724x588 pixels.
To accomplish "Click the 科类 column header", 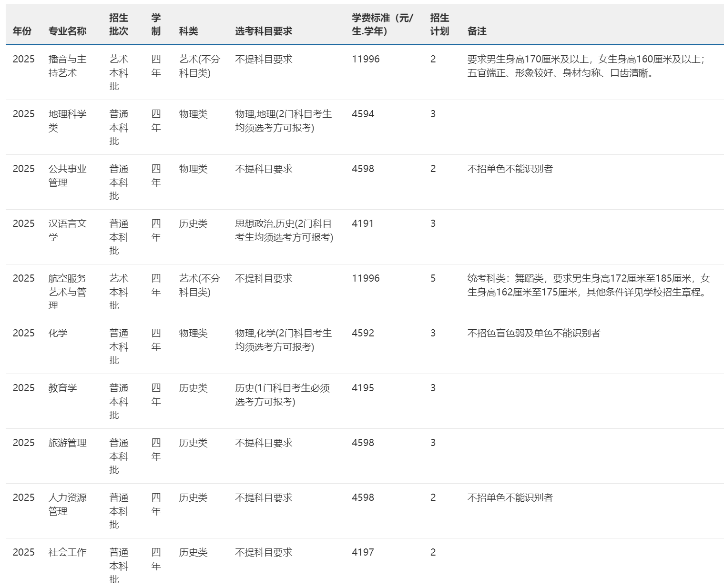I will click(x=188, y=31).
